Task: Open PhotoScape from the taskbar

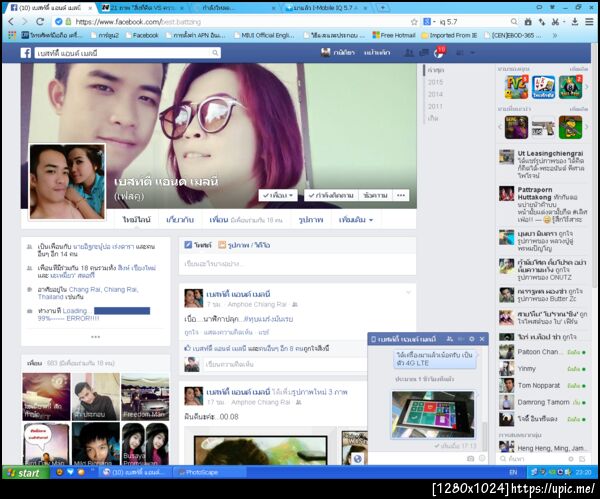Action: [210, 473]
